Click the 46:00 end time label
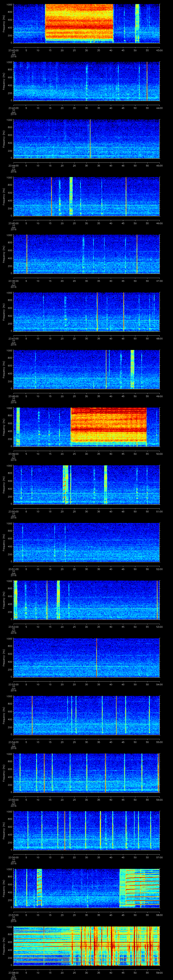This screenshot has width=173, height=980. (159, 223)
